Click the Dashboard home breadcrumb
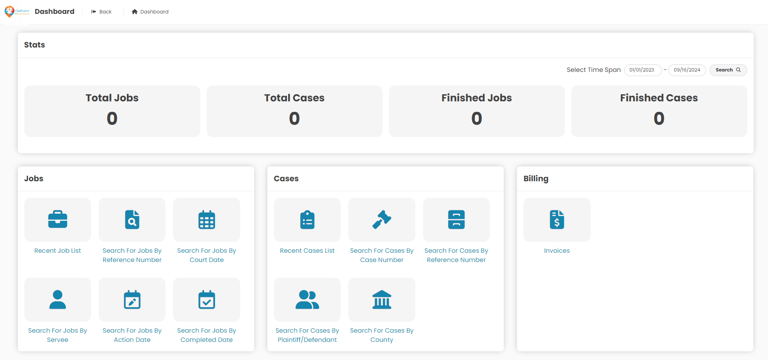 pos(150,12)
